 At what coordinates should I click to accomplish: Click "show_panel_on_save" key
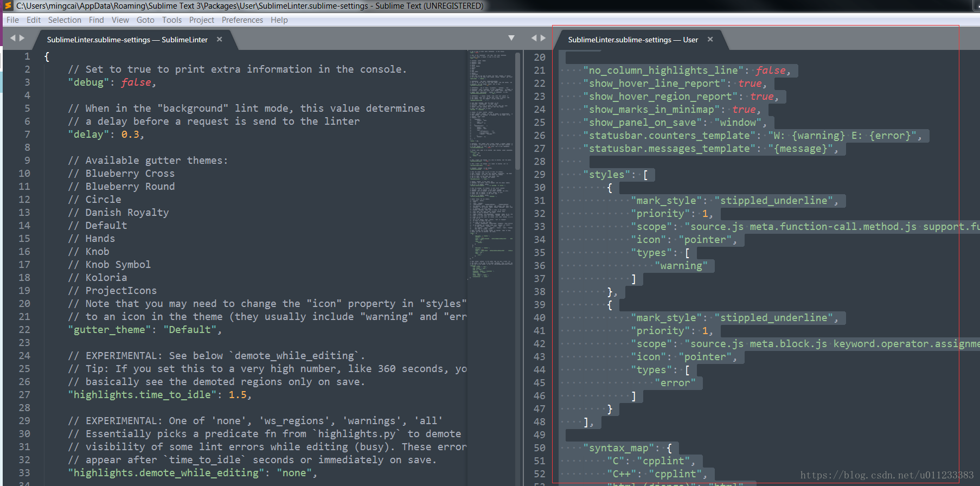pos(643,123)
